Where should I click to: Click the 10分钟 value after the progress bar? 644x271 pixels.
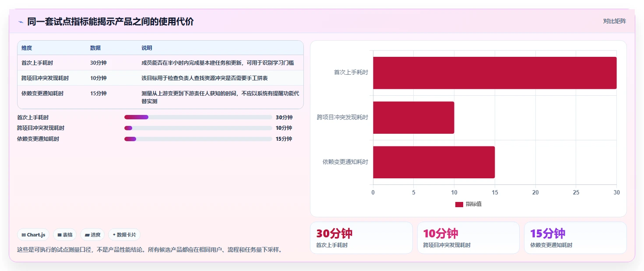click(x=284, y=128)
